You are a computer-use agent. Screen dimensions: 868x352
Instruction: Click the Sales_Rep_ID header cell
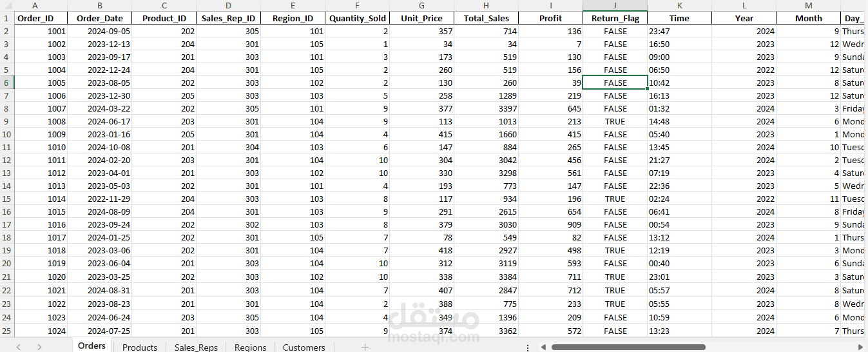tap(229, 18)
